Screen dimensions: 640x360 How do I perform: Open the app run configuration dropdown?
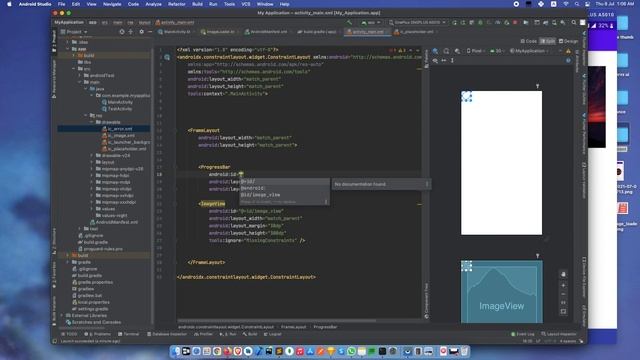click(371, 22)
